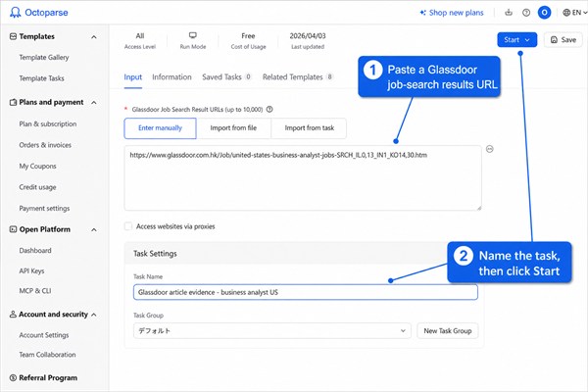Viewport: 588px width, 392px height.
Task: Click Account and security person icon
Action: [13, 314]
